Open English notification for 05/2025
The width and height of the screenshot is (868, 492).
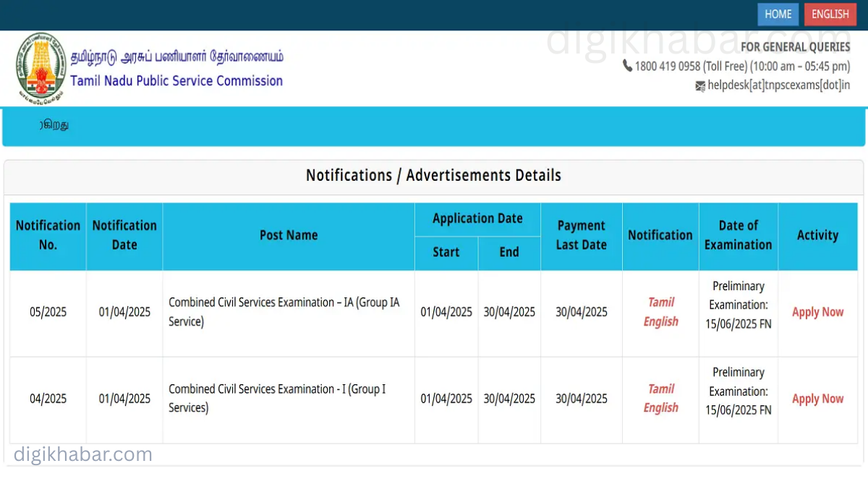click(x=660, y=322)
